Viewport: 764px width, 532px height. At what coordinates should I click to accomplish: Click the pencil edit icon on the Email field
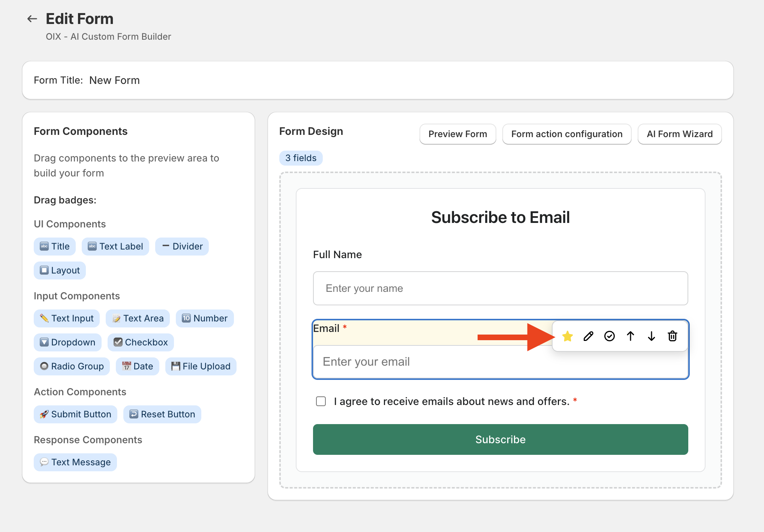[589, 336]
